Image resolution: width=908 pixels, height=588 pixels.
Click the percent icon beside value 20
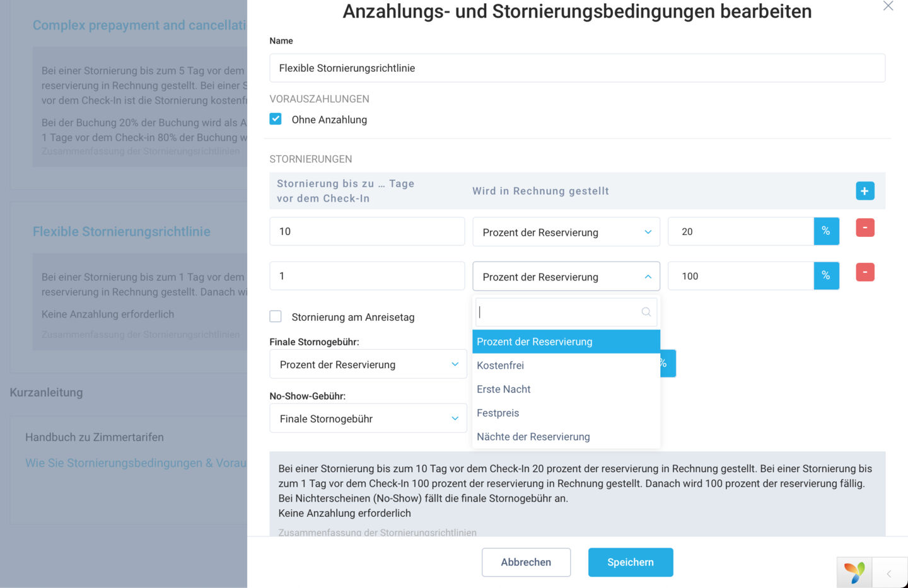coord(826,231)
